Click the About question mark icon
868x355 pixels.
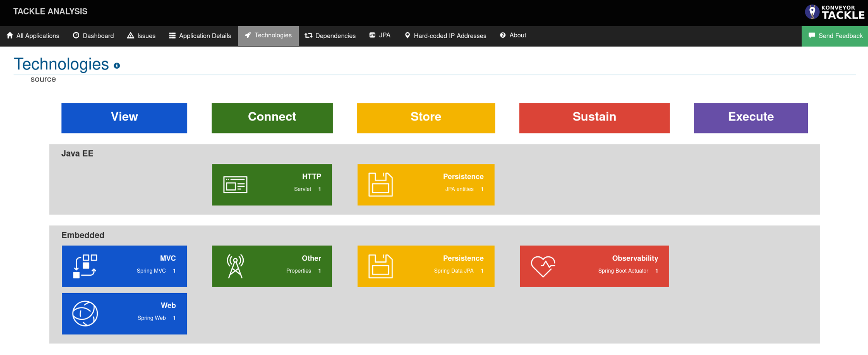point(503,35)
